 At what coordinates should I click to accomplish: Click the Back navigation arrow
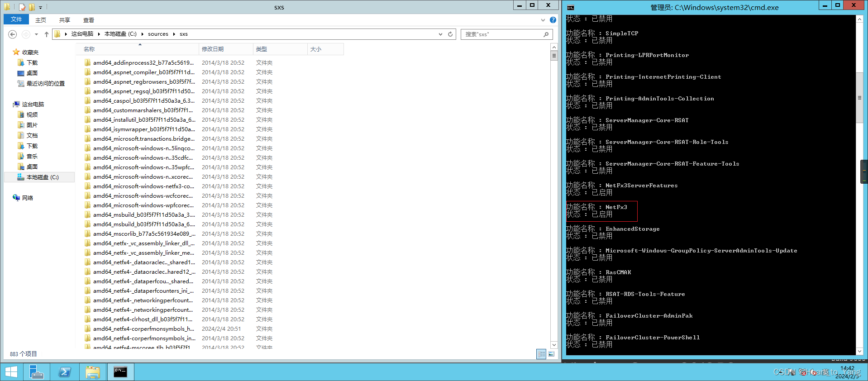point(13,34)
